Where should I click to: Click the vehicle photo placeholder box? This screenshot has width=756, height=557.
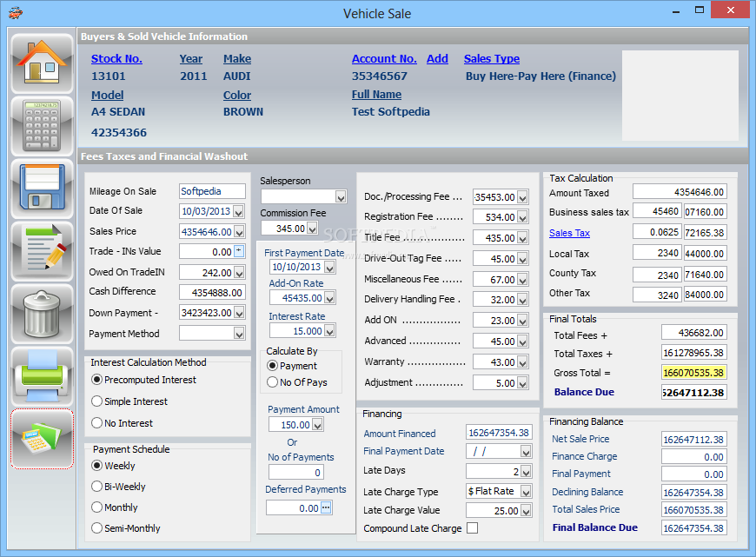[680, 96]
